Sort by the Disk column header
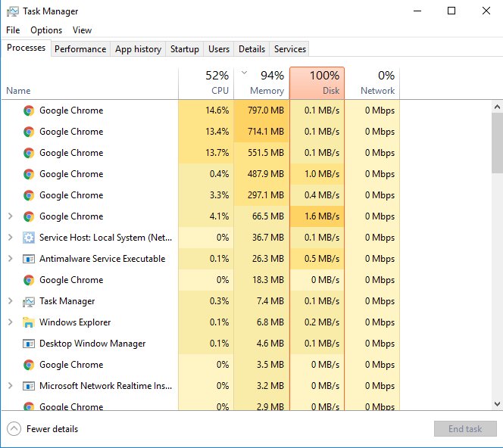This screenshot has width=503, height=448. [x=317, y=83]
